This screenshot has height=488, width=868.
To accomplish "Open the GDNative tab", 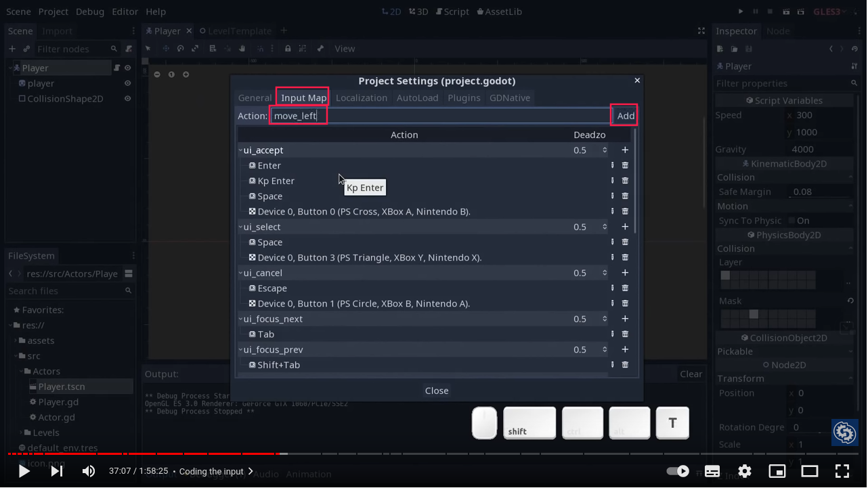I will pyautogui.click(x=510, y=97).
